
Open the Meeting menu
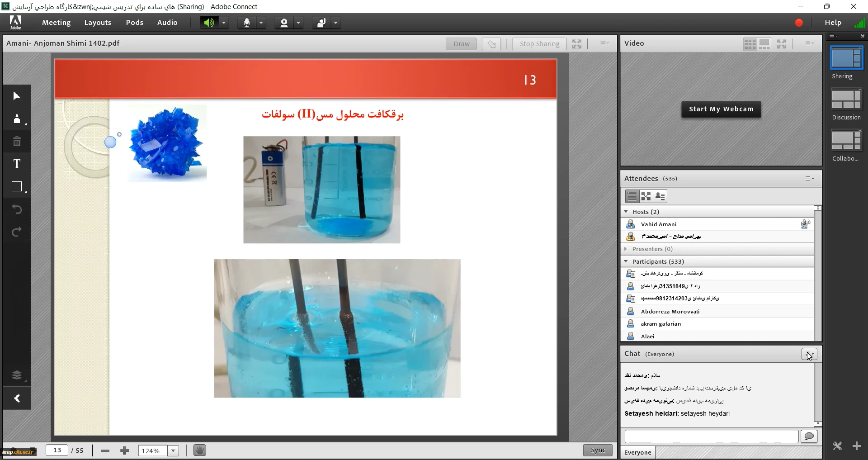(x=56, y=23)
